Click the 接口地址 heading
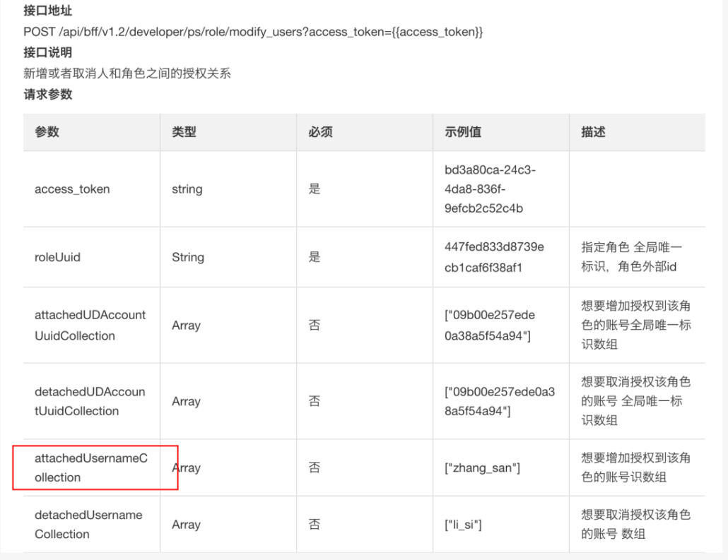The height and width of the screenshot is (560, 728). point(47,11)
